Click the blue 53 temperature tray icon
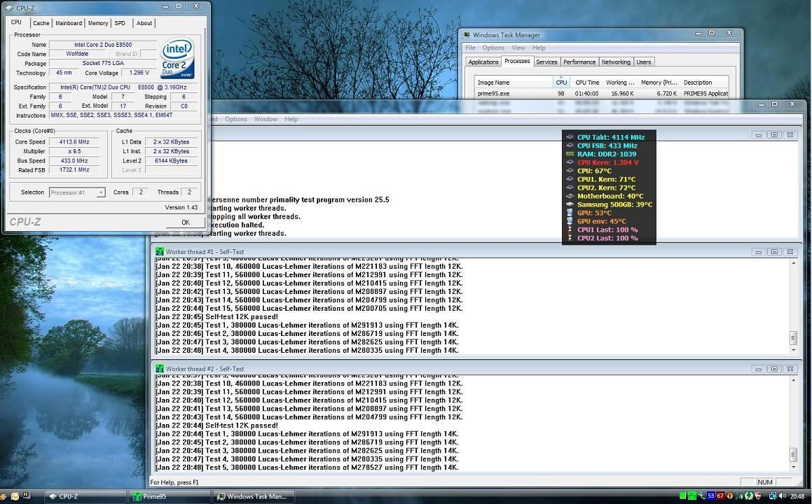The image size is (812, 504). 711,496
